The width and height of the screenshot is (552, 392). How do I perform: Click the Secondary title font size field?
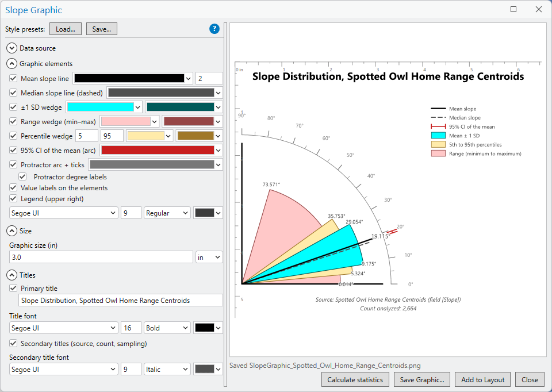[131, 369]
